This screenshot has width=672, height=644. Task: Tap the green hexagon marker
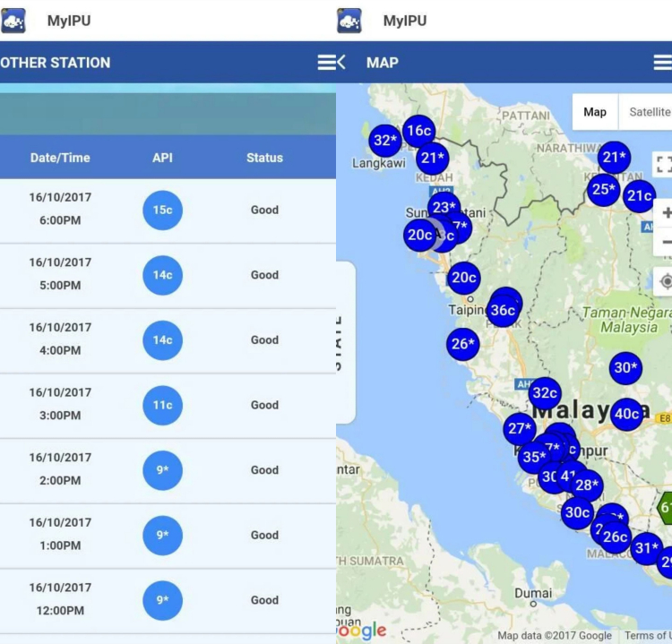click(665, 508)
